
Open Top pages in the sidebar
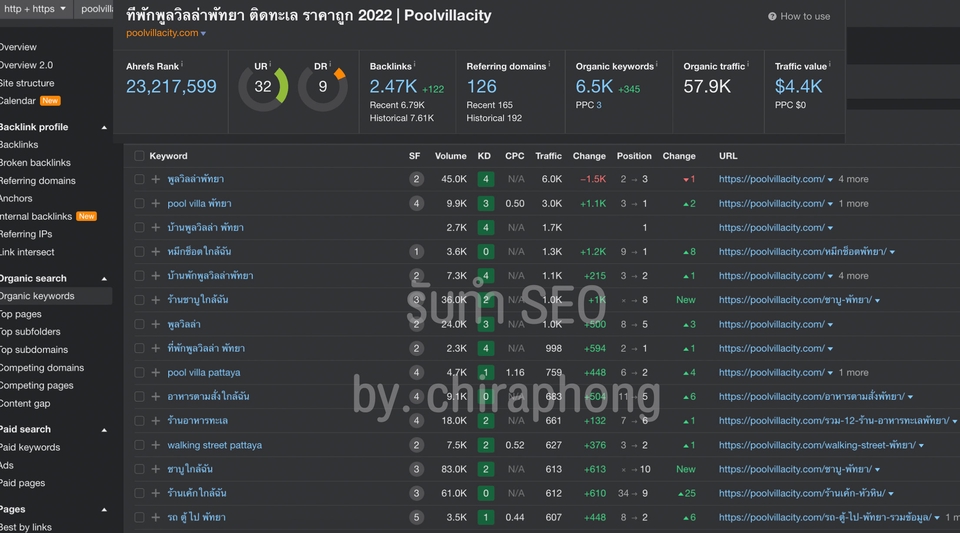click(x=21, y=314)
